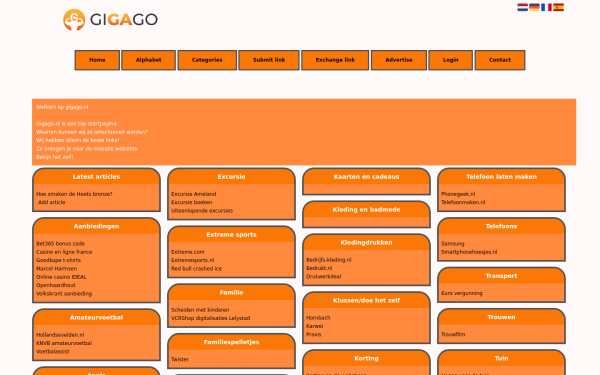Open article Hoe smaken de Heets bronze?
The height and width of the screenshot is (375, 600).
coord(74,194)
